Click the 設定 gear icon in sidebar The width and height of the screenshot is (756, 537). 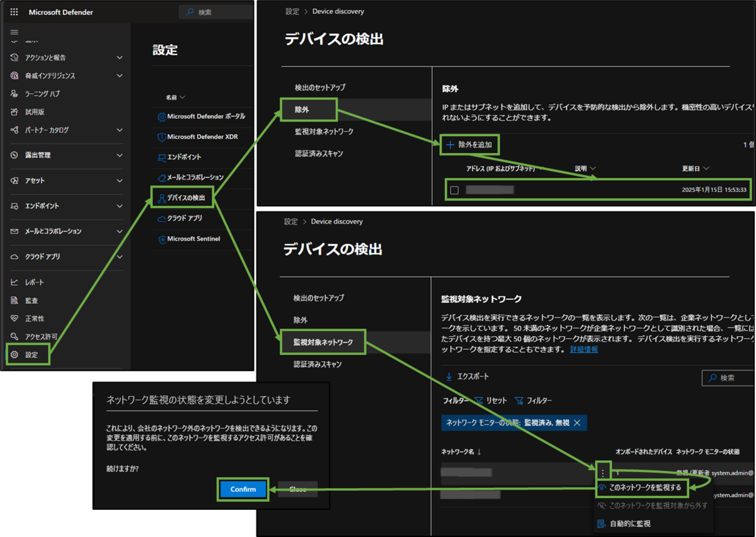point(14,354)
